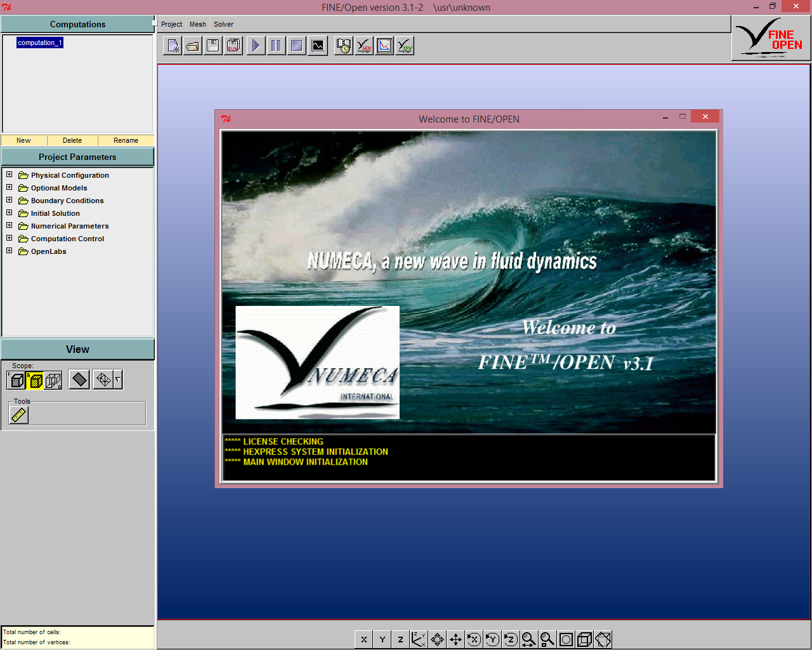Select computation_1 in the list
812x650 pixels.
pyautogui.click(x=40, y=43)
